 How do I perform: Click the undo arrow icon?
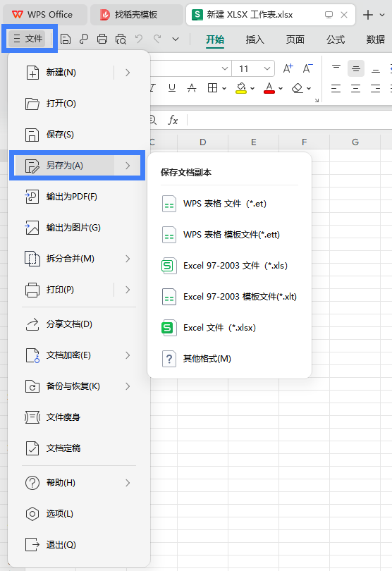pyautogui.click(x=139, y=39)
